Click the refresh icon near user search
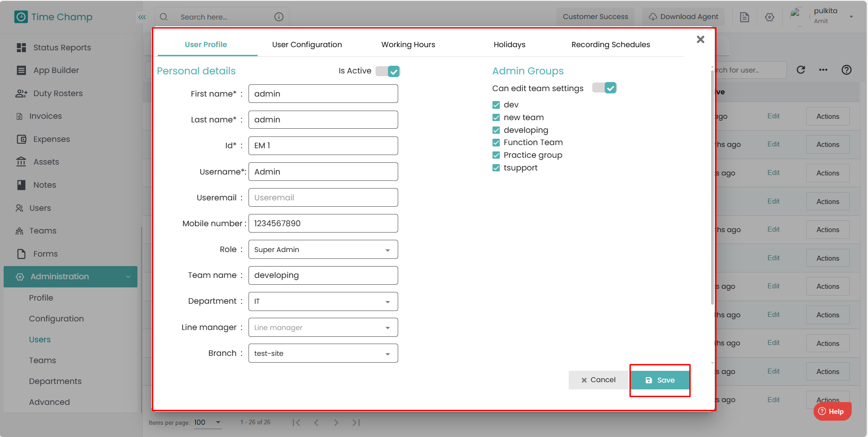The width and height of the screenshot is (868, 437). point(801,70)
